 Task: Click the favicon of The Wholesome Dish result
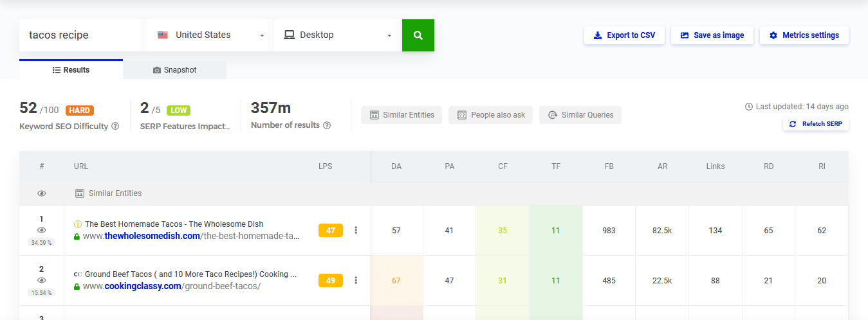pos(78,224)
